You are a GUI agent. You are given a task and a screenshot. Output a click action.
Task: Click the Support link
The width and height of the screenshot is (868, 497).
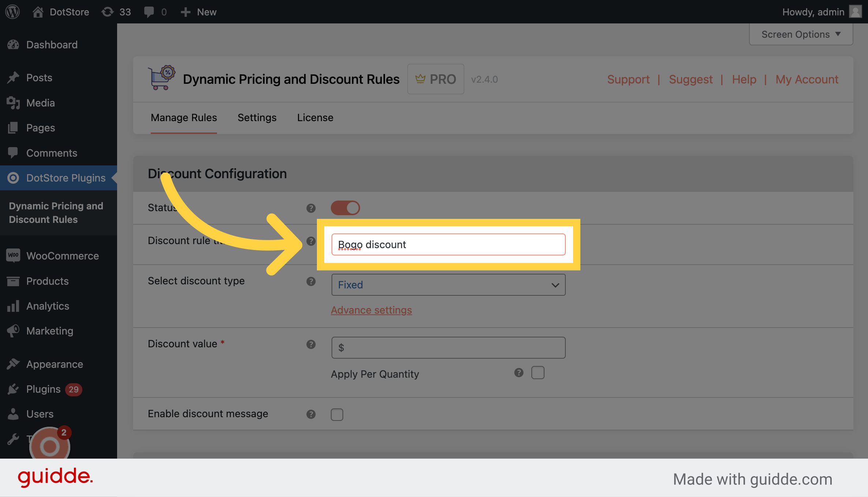click(628, 79)
